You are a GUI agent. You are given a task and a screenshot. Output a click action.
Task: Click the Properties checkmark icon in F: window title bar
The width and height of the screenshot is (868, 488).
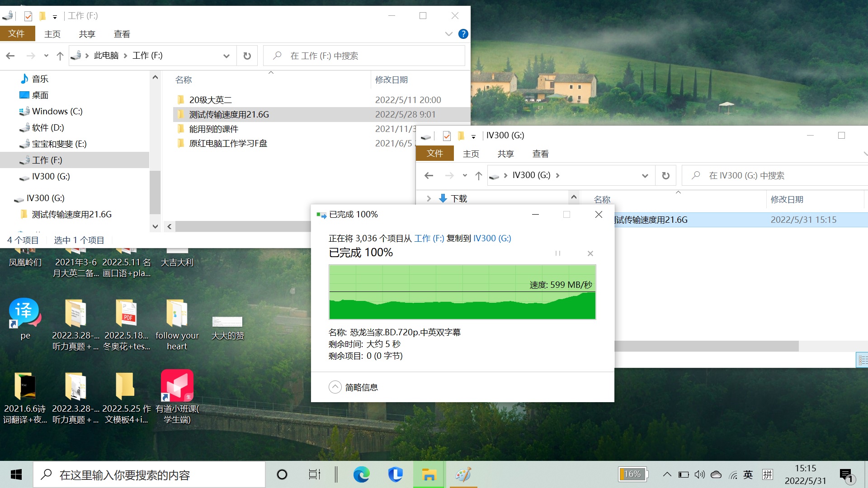28,16
